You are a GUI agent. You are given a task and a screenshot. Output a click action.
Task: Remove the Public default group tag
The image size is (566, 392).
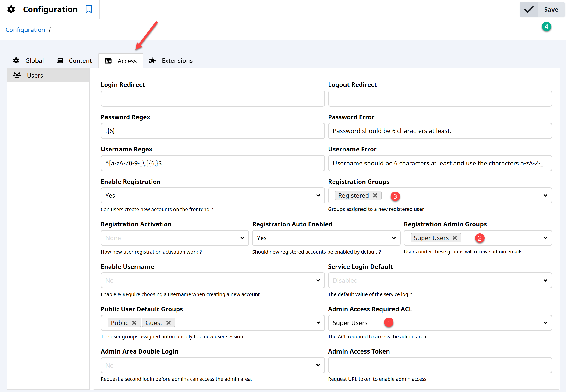[x=134, y=323]
